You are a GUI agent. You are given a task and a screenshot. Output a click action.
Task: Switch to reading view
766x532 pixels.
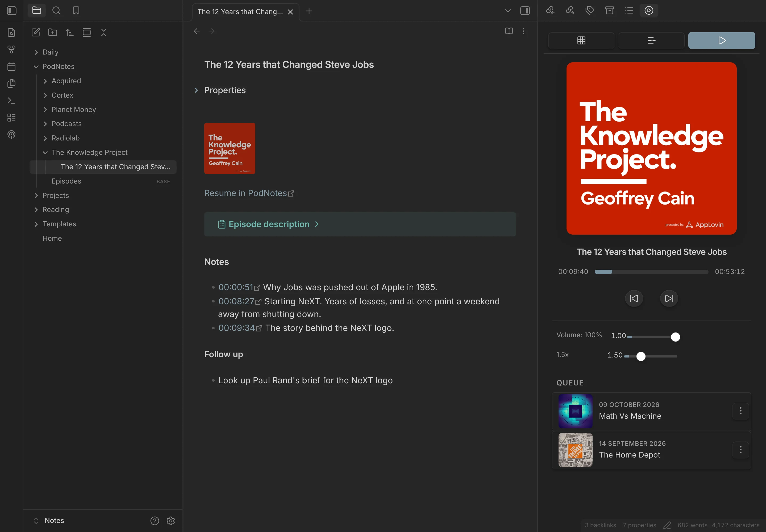coord(509,31)
